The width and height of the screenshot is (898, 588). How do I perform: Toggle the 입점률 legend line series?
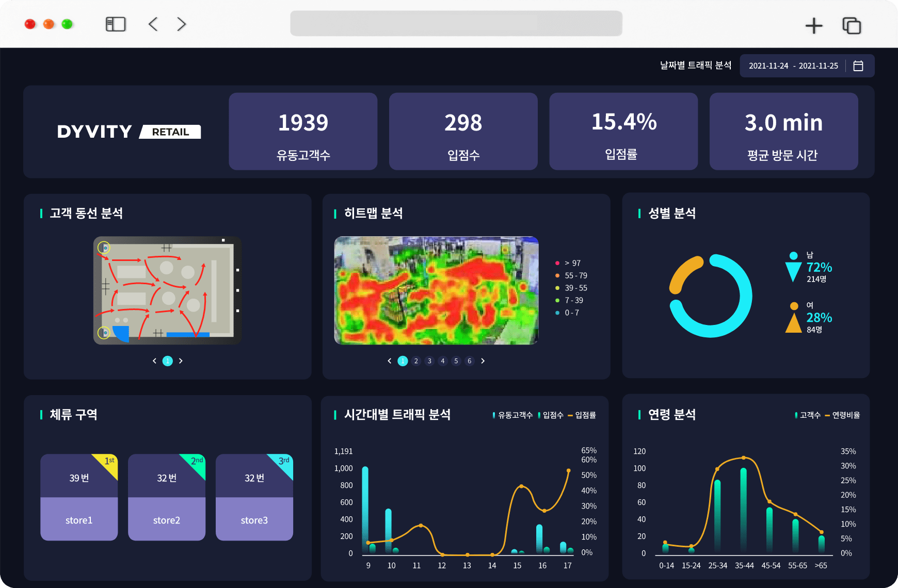582,415
